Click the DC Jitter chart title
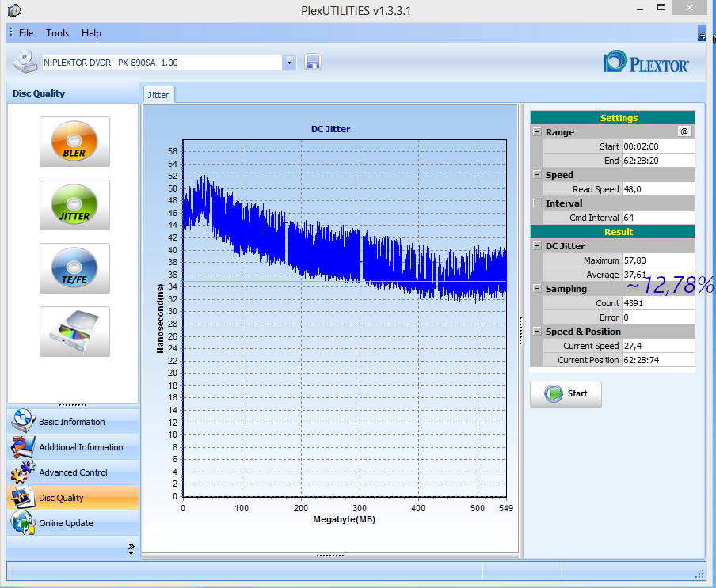 pyautogui.click(x=330, y=129)
